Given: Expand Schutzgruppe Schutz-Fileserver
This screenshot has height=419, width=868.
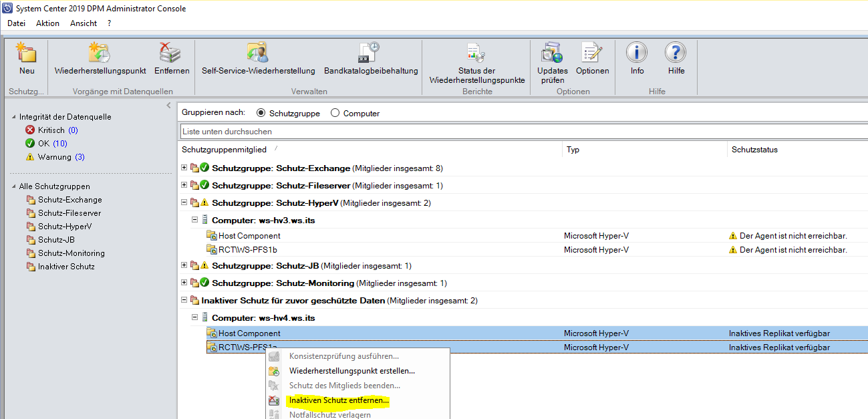Looking at the screenshot, I should [184, 185].
